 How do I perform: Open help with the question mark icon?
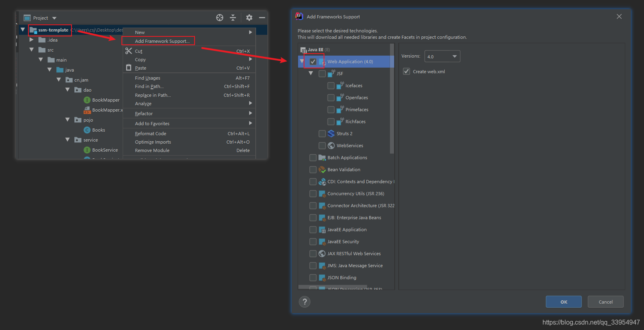(304, 302)
